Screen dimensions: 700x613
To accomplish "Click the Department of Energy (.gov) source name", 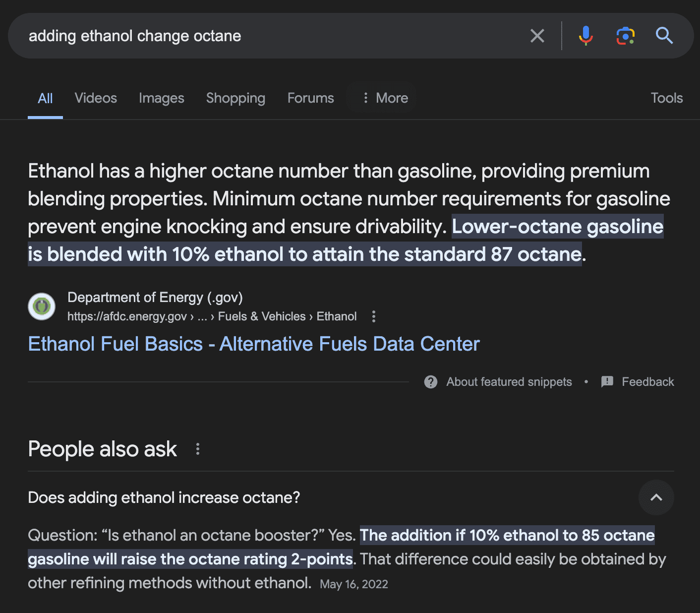I will coord(155,298).
